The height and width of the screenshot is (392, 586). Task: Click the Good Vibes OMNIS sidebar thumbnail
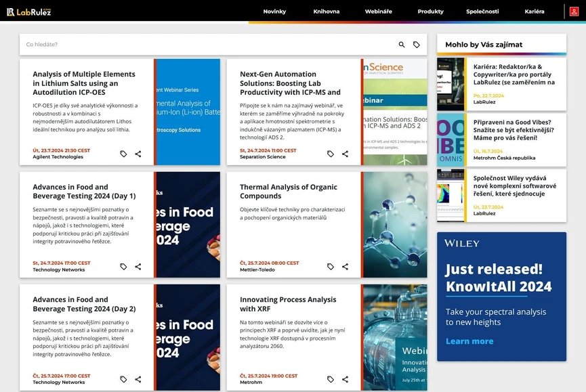tap(451, 140)
